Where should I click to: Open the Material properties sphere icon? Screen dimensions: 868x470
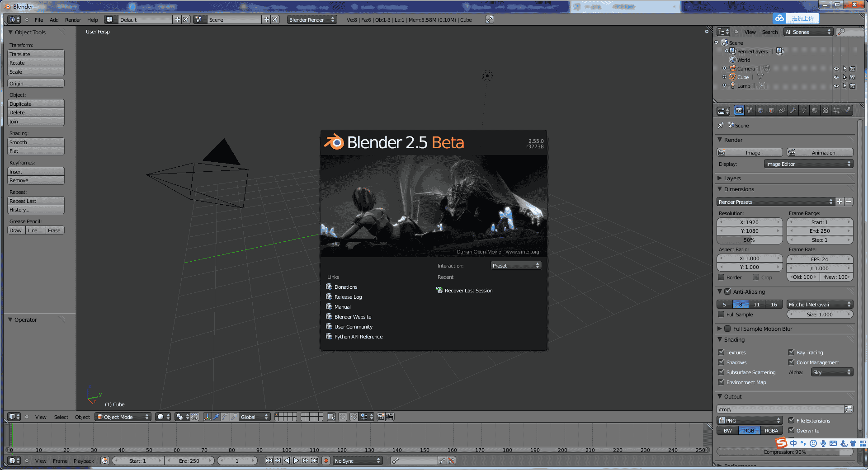[815, 110]
